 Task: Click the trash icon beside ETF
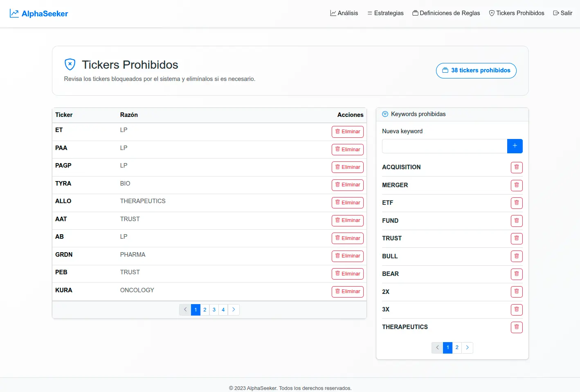[x=517, y=203]
